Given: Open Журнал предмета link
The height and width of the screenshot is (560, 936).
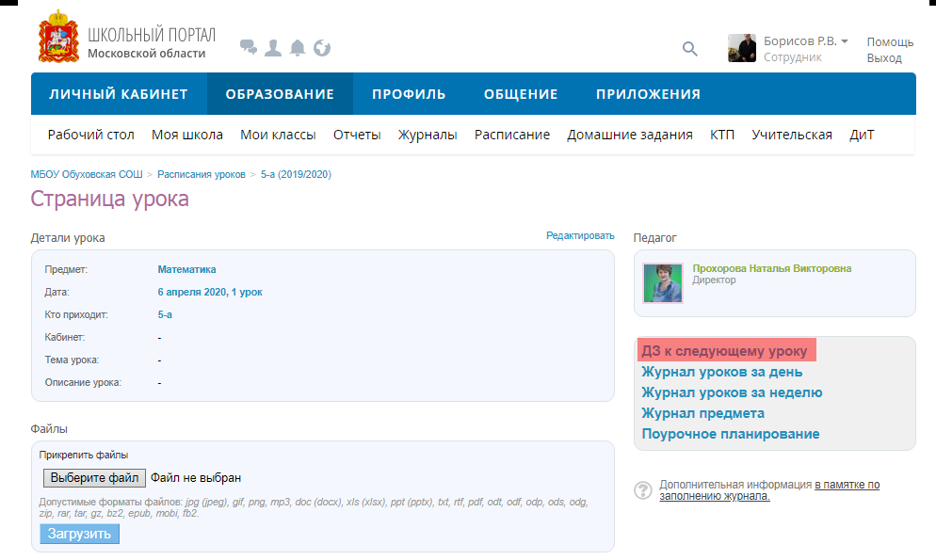Looking at the screenshot, I should coord(702,413).
